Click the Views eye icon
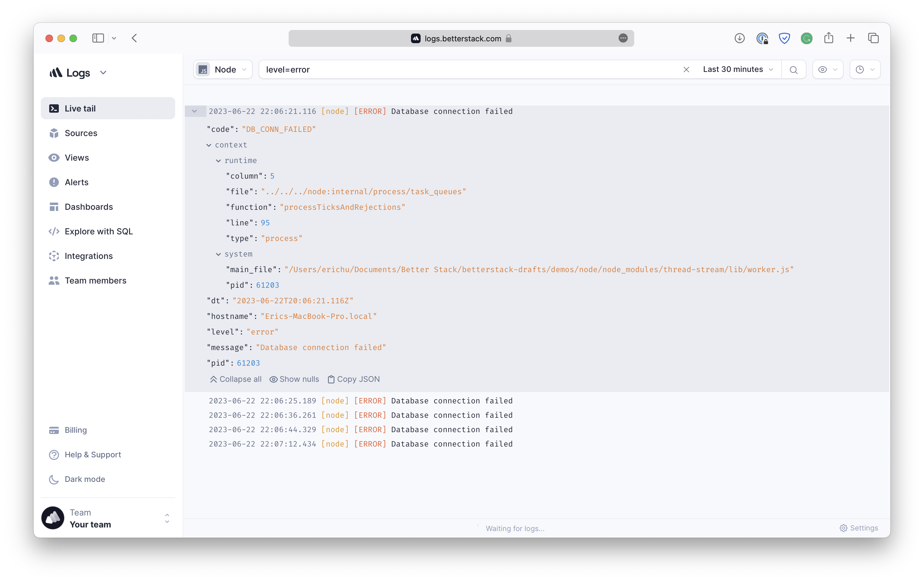The height and width of the screenshot is (582, 924). click(54, 158)
